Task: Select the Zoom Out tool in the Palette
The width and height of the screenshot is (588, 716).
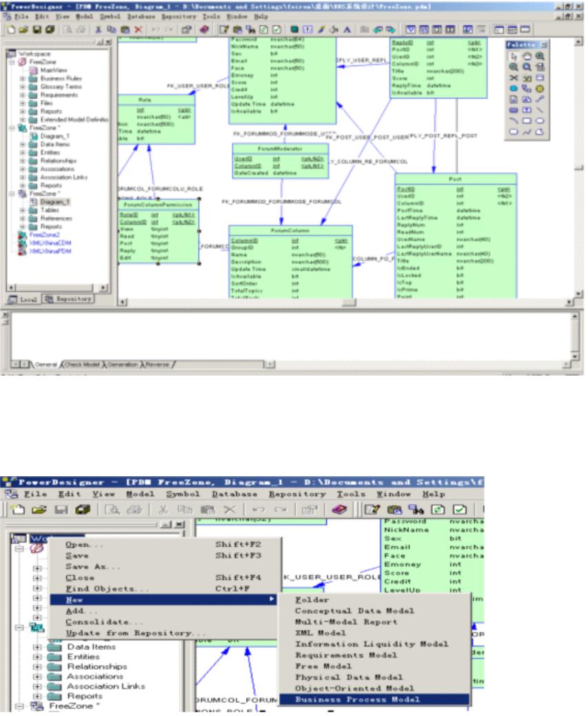Action: (x=514, y=67)
